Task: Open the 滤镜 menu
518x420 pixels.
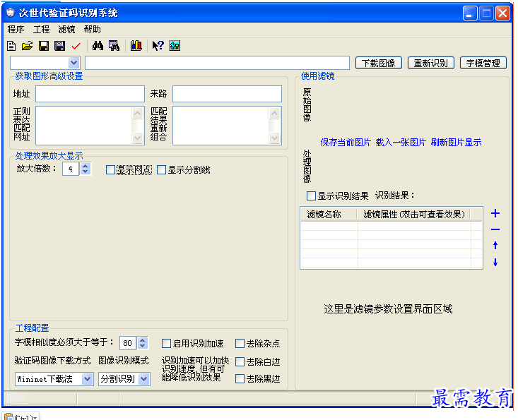Action: tap(66, 30)
